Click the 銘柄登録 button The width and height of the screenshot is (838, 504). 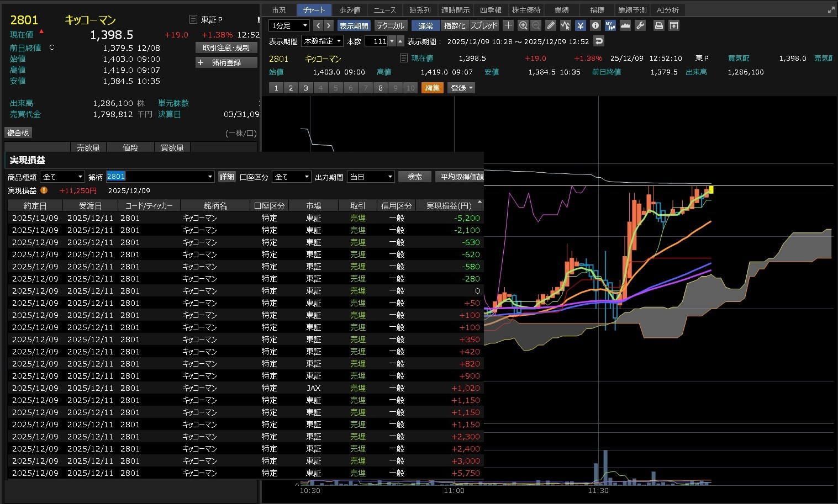click(x=226, y=62)
